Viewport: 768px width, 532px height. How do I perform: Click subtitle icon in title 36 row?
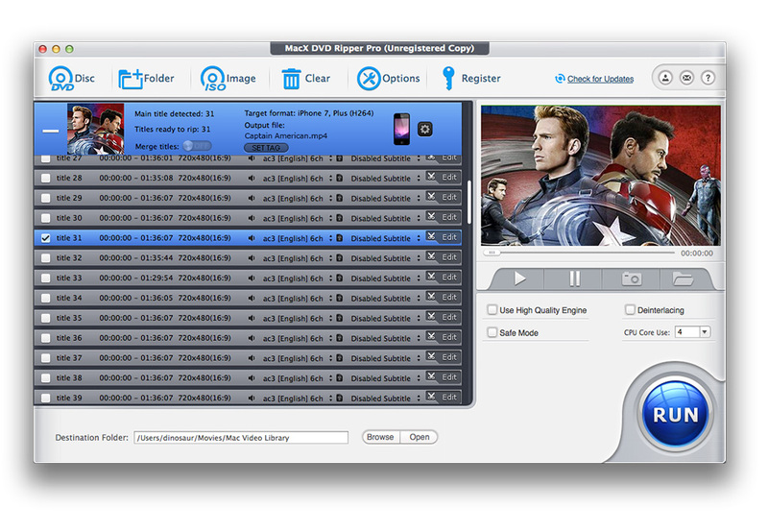pos(340,338)
